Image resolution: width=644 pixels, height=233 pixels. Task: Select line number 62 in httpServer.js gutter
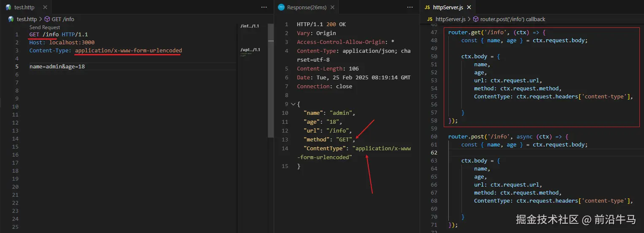tap(434, 152)
